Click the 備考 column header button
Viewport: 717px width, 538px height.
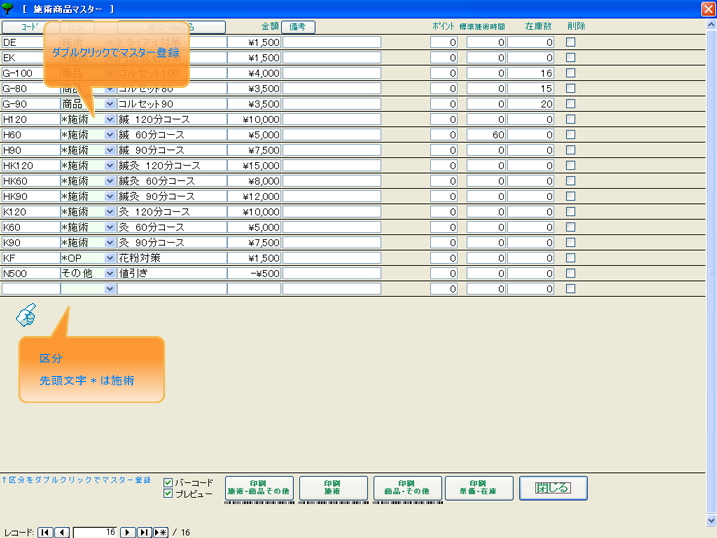pos(298,27)
